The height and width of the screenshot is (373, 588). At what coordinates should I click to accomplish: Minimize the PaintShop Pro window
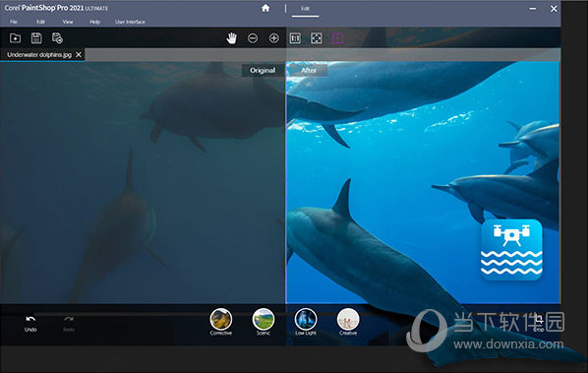[533, 9]
